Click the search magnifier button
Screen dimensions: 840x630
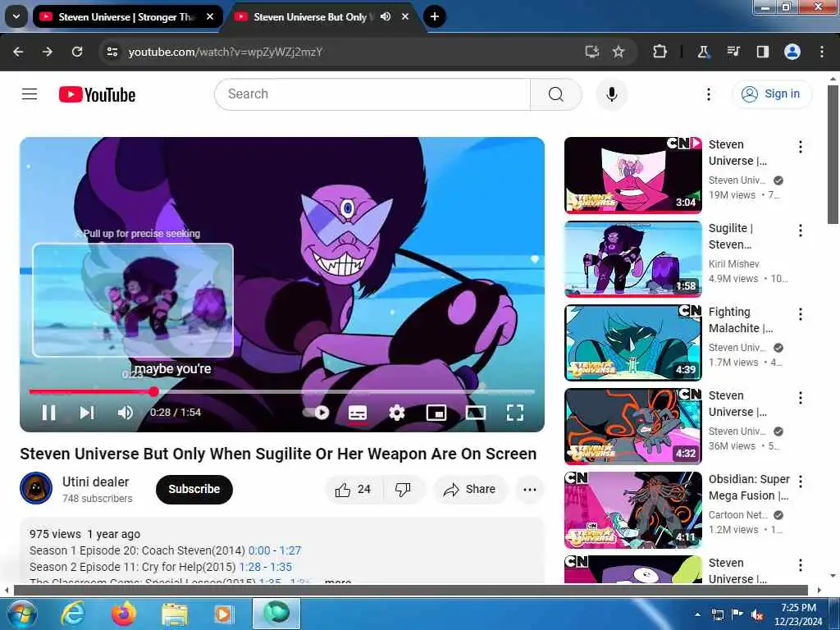coord(556,94)
